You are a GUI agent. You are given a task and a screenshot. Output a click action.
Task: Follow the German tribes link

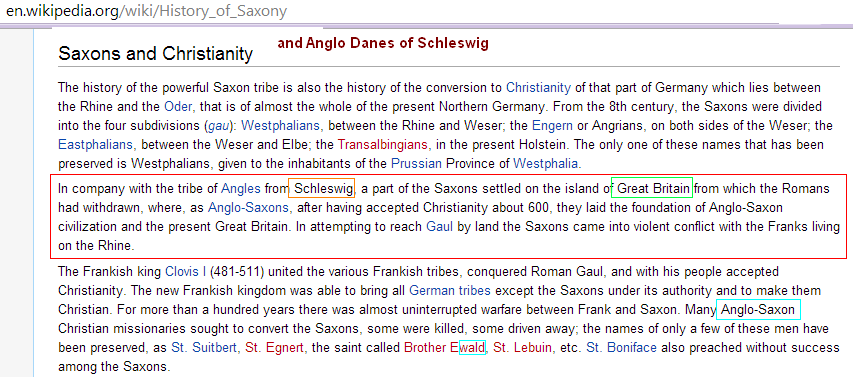pyautogui.click(x=450, y=291)
